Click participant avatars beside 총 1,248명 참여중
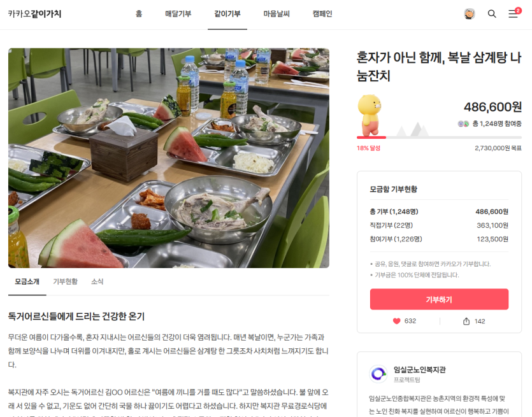This screenshot has height=417, width=532. click(463, 124)
